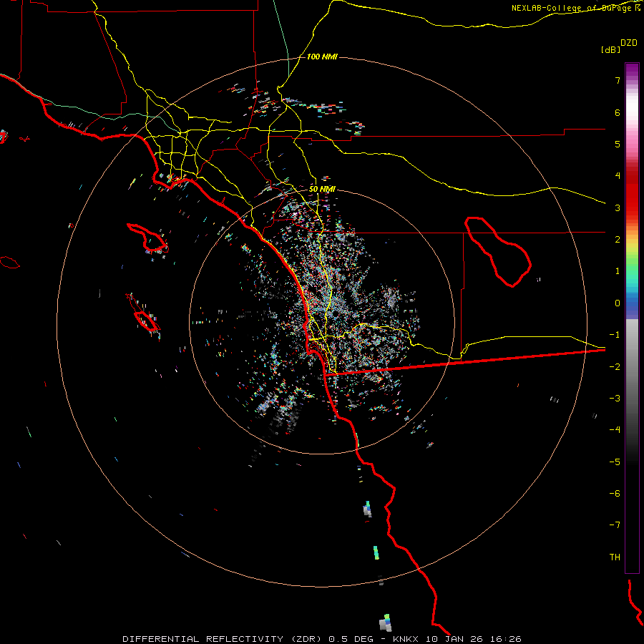Select the -6 value on the color scale

(x=615, y=494)
